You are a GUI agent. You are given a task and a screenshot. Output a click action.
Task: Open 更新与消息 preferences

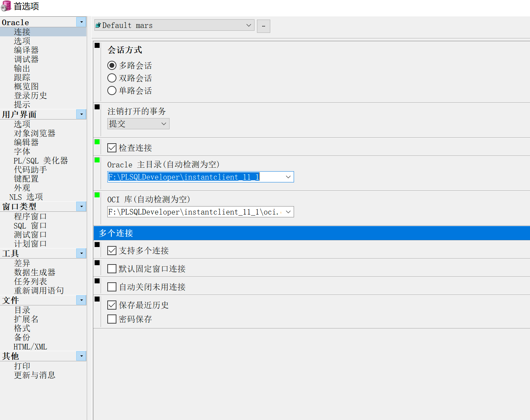click(x=35, y=375)
